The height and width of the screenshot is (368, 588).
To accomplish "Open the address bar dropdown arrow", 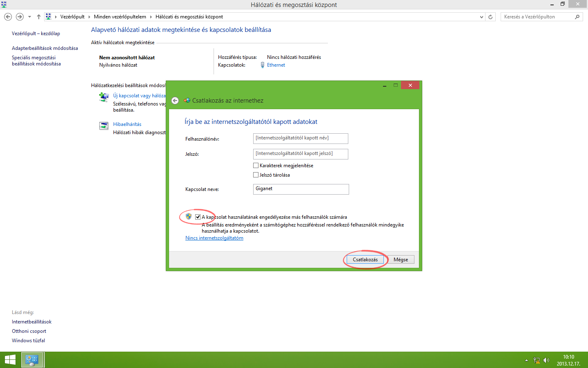I will [481, 17].
